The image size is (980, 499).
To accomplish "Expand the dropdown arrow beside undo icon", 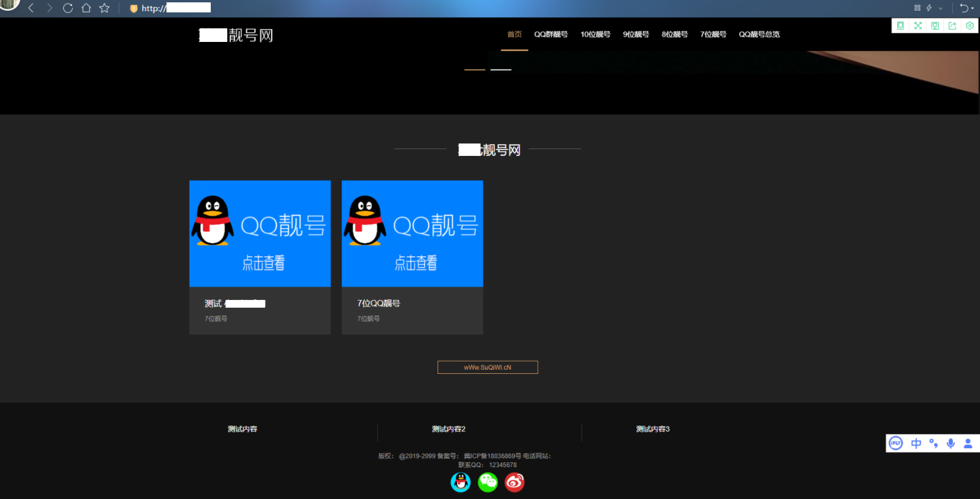I will coord(972,8).
